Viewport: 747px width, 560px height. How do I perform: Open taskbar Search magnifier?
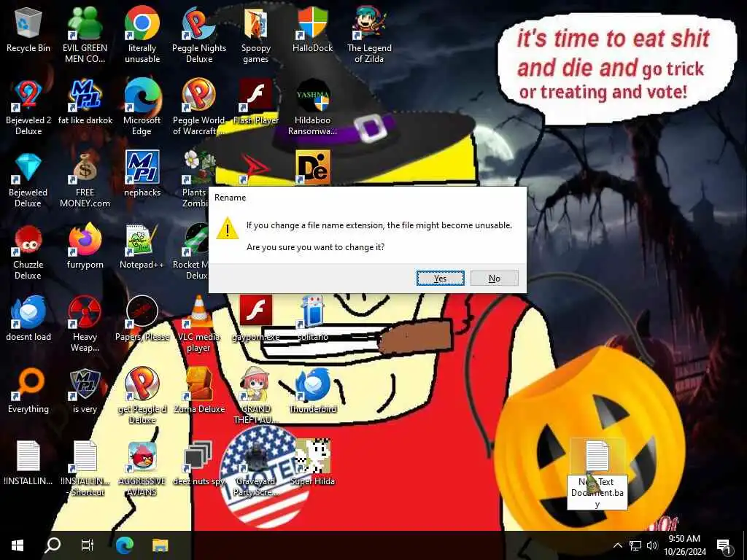(53, 545)
